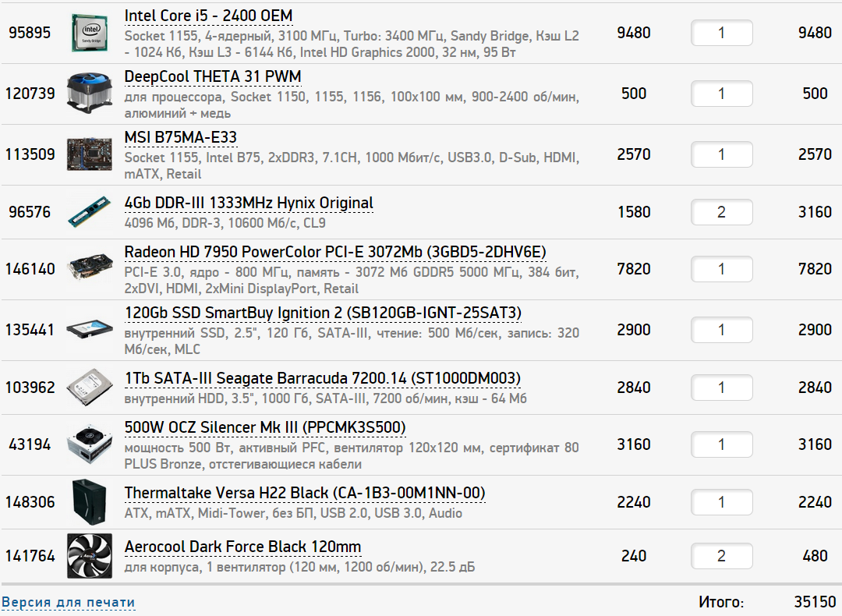
Task: Open the MSI B75MA-E33 product link
Action: pyautogui.click(x=180, y=138)
